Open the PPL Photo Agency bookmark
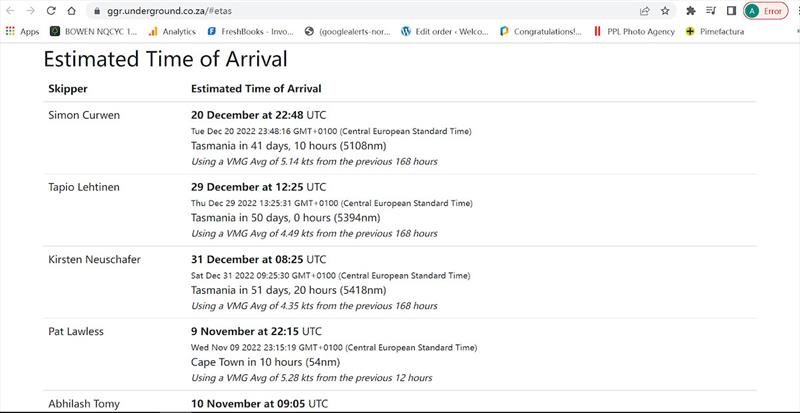 click(x=634, y=32)
